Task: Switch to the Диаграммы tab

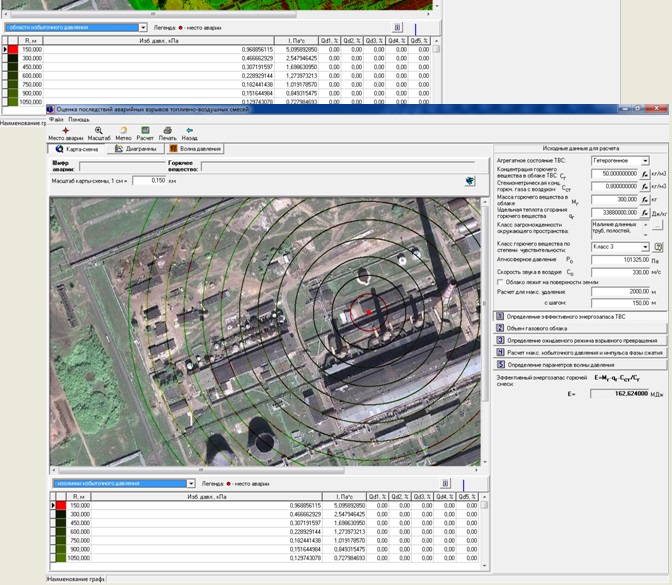Action: click(x=135, y=148)
